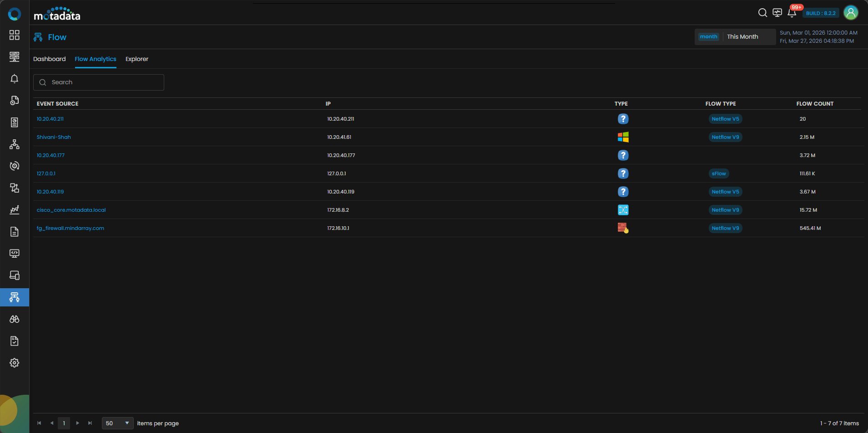Click the binoculars icon in the sidebar
Image resolution: width=868 pixels, height=433 pixels.
coord(15,319)
